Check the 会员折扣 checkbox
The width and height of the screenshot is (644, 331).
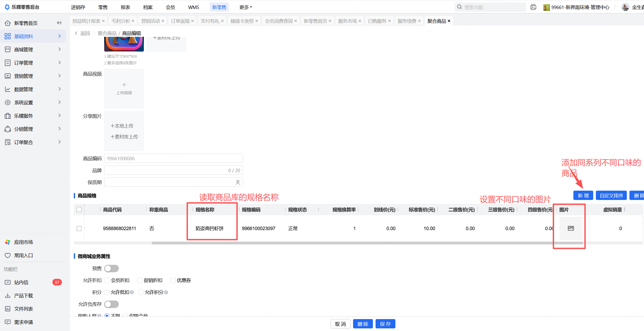107,280
